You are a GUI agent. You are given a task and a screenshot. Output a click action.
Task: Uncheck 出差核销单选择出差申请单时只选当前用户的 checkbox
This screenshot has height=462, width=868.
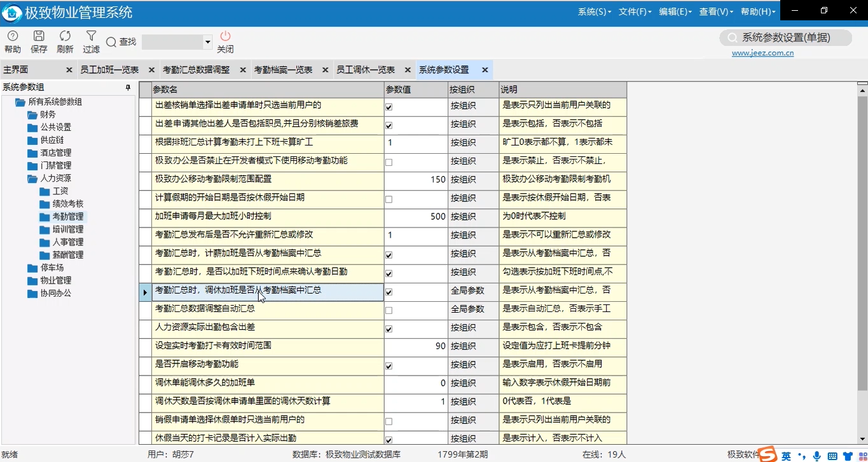coord(389,107)
